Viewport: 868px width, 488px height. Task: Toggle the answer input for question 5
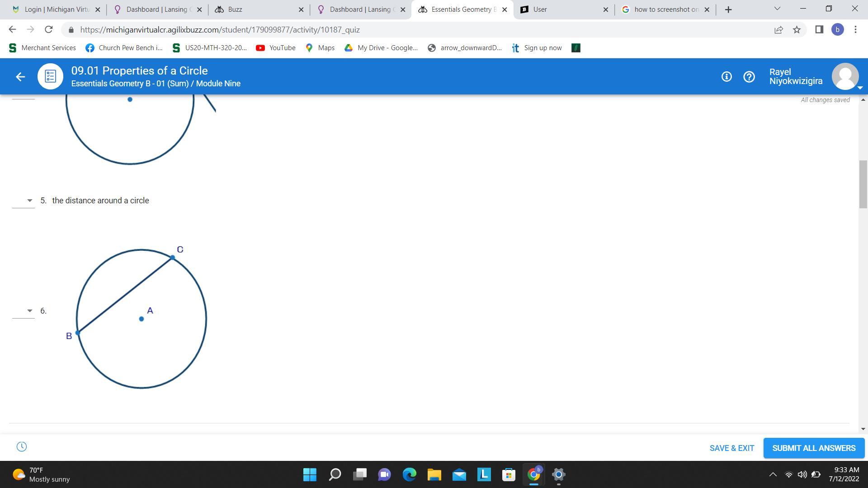tap(29, 200)
